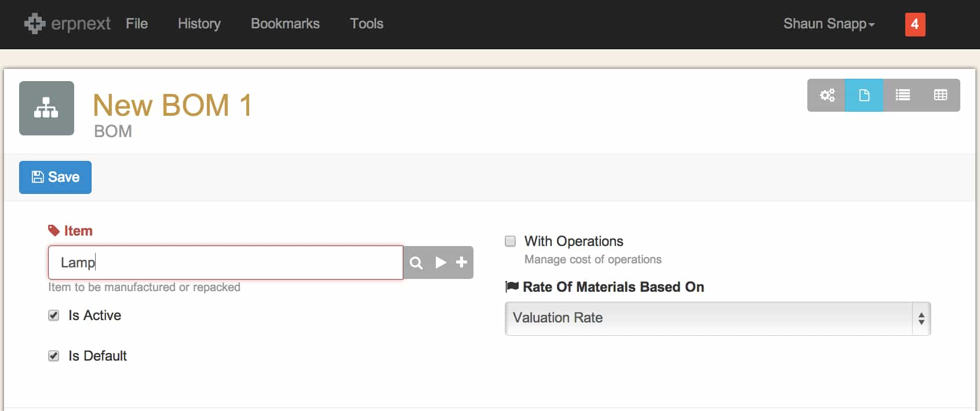Image resolution: width=980 pixels, height=411 pixels.
Task: Open the notification badge showing 4
Action: click(915, 24)
